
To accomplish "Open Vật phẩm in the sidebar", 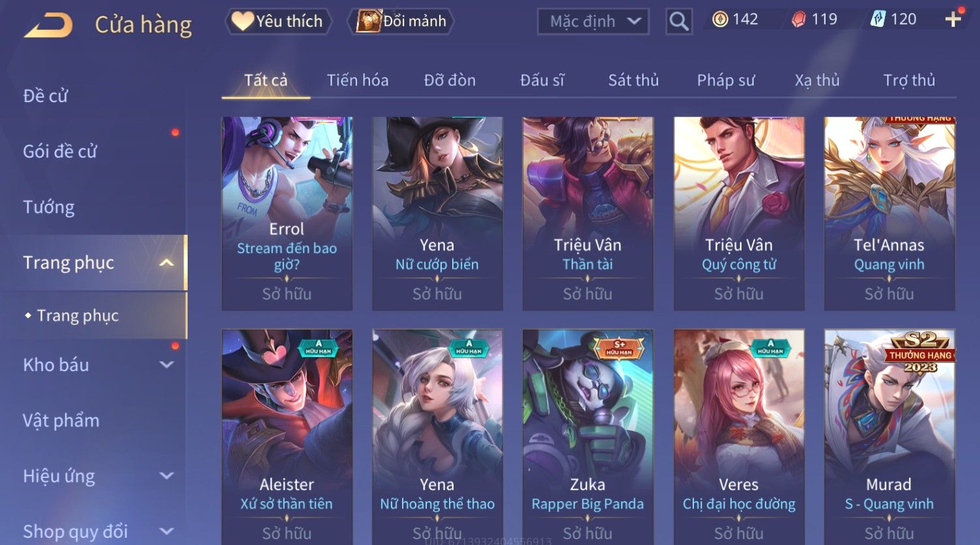I will [x=61, y=421].
